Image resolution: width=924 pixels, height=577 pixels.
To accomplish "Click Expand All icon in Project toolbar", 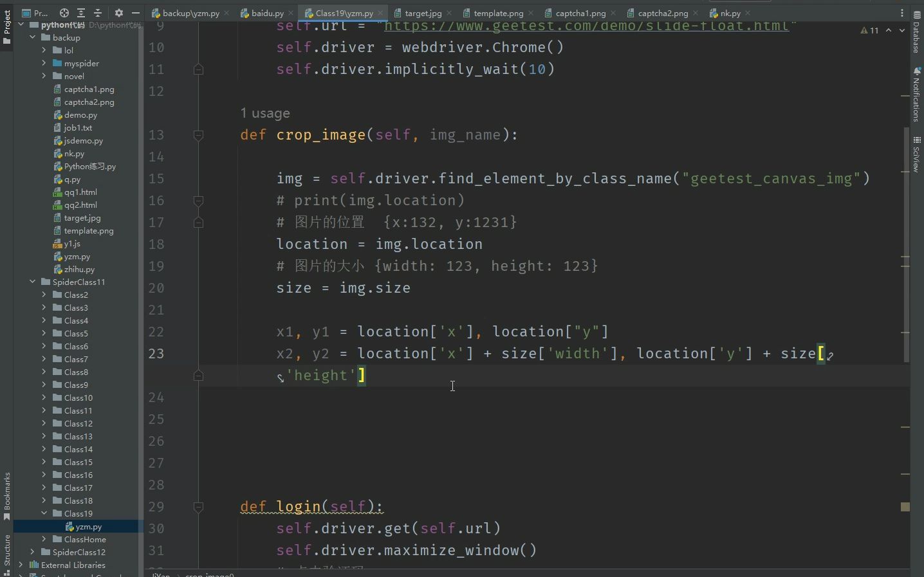I will tap(81, 13).
